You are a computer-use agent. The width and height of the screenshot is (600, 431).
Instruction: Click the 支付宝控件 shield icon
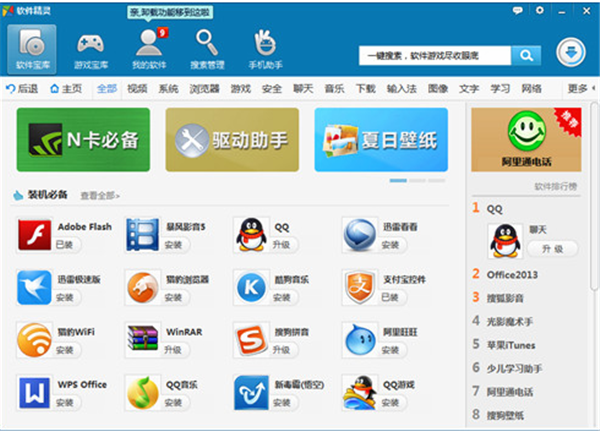click(x=359, y=287)
